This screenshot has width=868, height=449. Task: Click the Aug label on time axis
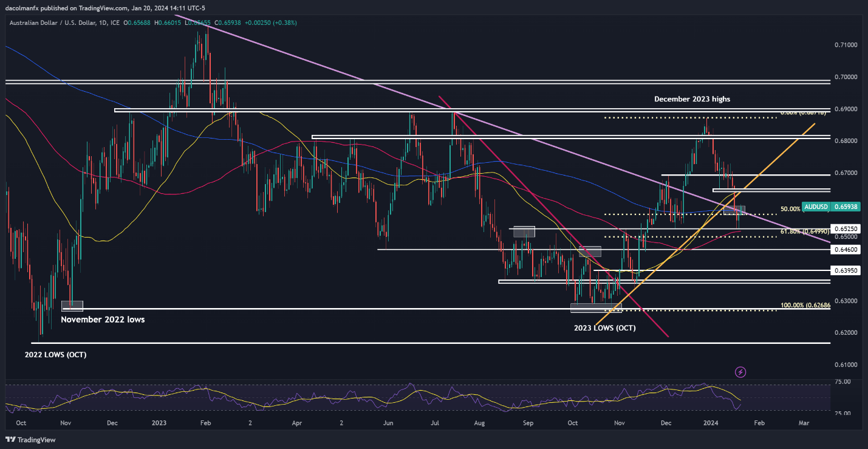tap(479, 422)
